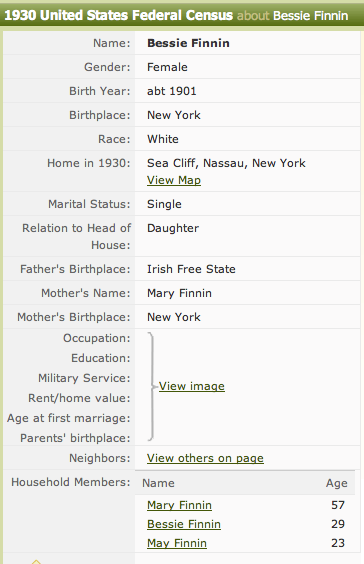364x564 pixels.
Task: Click Sea Cliff, Nassau, New York text
Action: (x=226, y=163)
